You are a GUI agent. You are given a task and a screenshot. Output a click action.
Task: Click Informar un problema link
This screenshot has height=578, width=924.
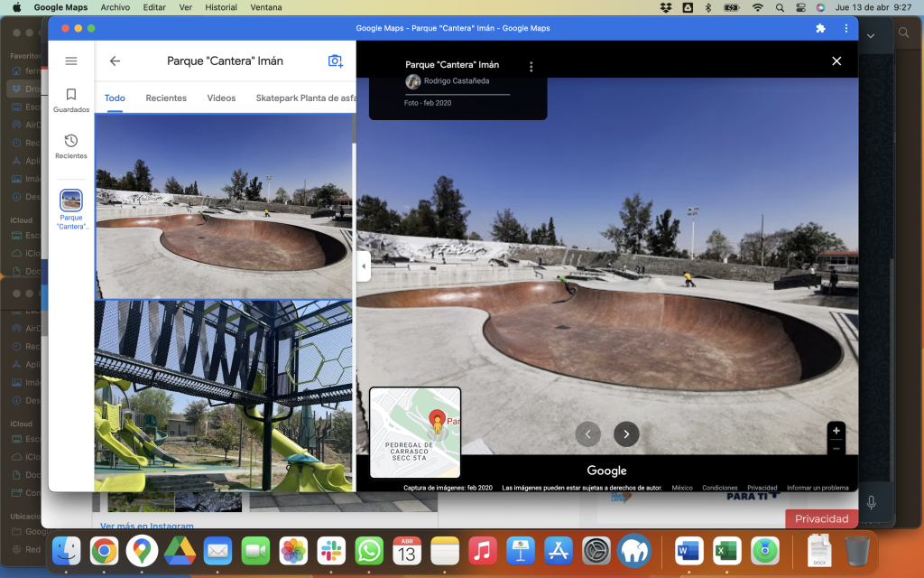pos(818,488)
